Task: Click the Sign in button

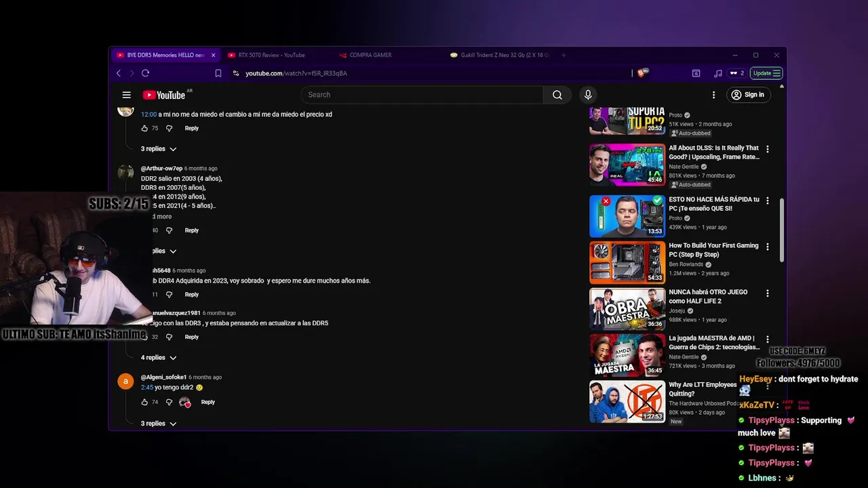Action: [x=747, y=95]
